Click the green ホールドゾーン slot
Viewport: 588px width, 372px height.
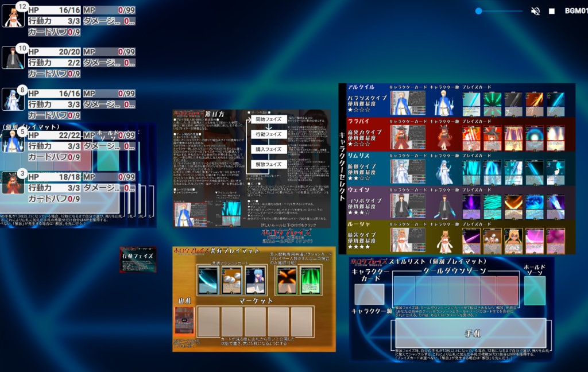535,290
